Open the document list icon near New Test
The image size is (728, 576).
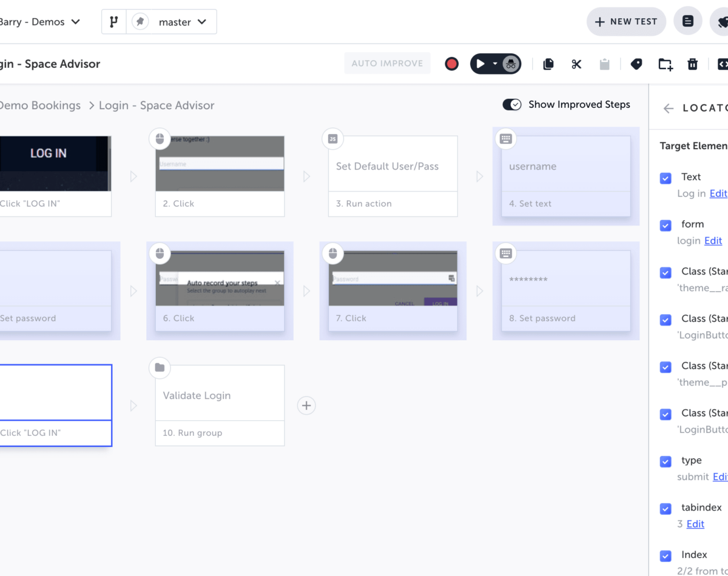coord(687,20)
